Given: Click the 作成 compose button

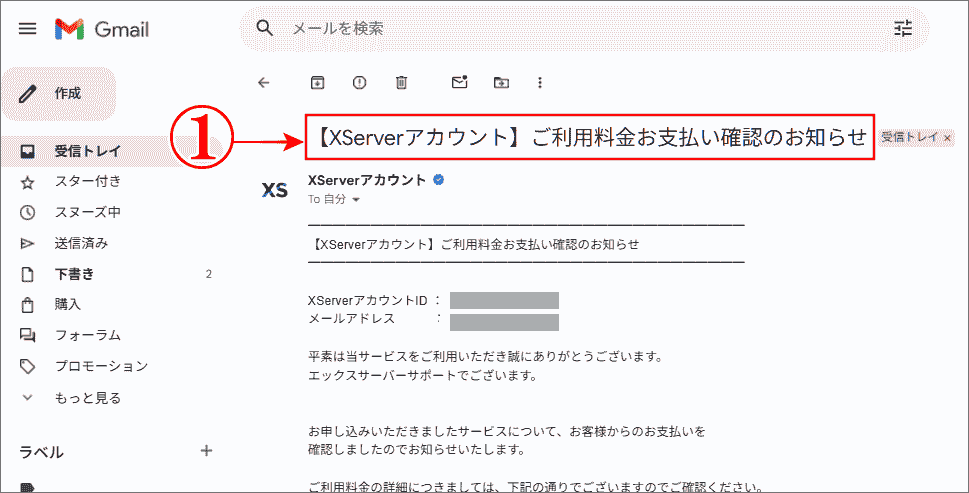Looking at the screenshot, I should (59, 94).
